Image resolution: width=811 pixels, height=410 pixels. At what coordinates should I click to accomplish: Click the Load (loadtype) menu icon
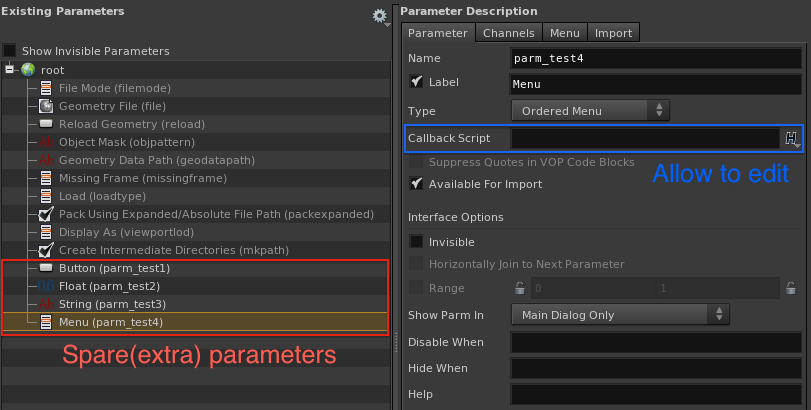46,196
